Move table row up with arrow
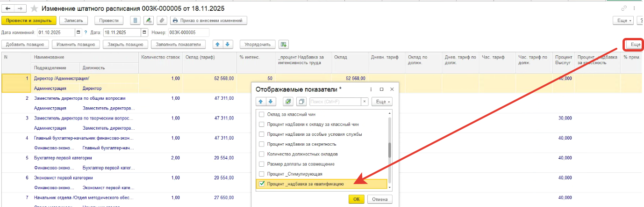This screenshot has height=207, width=644. 217,44
